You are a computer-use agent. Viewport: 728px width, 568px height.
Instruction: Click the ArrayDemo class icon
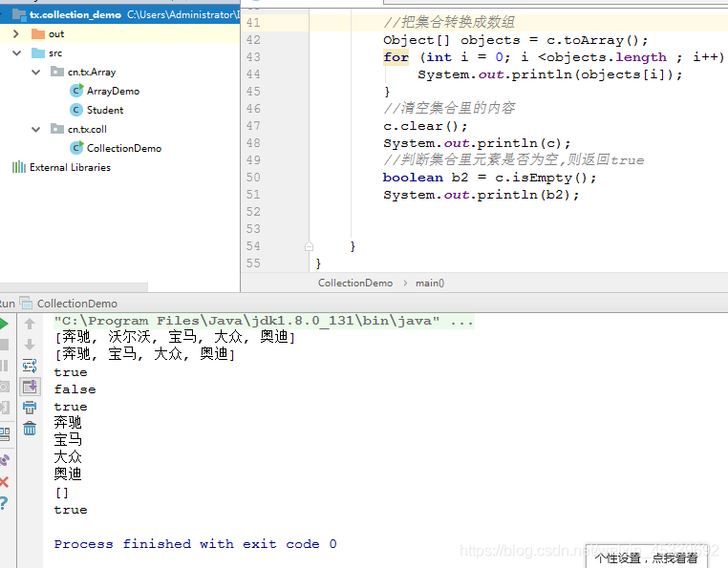pos(76,91)
